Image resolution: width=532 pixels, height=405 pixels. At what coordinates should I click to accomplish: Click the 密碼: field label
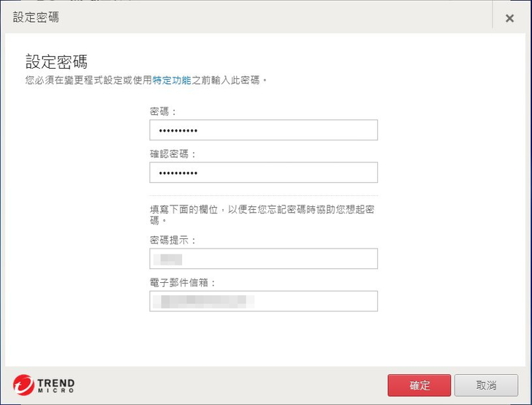[163, 111]
